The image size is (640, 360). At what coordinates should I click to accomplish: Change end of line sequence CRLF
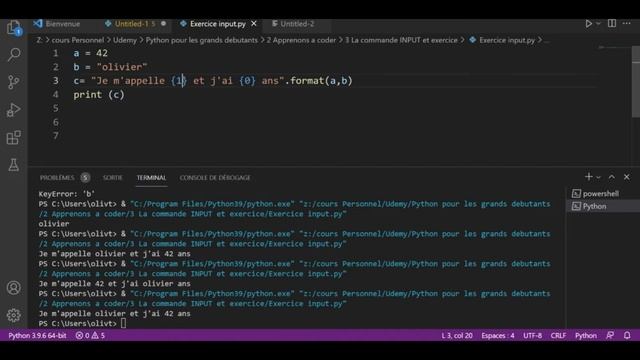click(558, 336)
